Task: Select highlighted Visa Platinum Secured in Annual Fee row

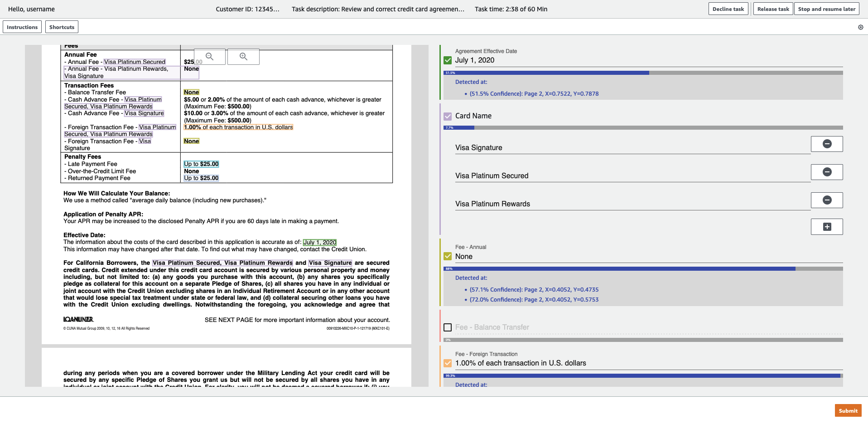Action: coord(135,62)
